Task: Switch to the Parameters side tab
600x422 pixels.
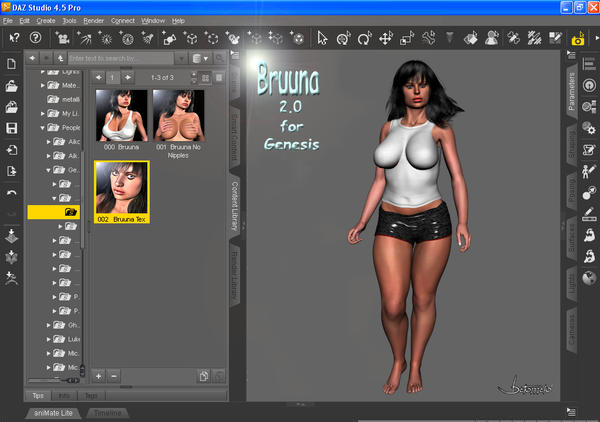Action: click(572, 91)
